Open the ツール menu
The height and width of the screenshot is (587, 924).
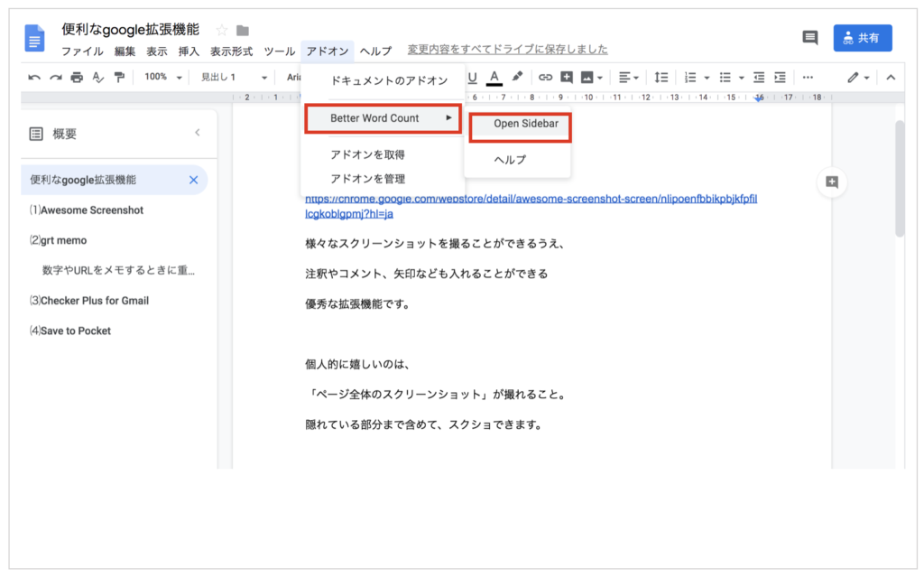[x=279, y=51]
